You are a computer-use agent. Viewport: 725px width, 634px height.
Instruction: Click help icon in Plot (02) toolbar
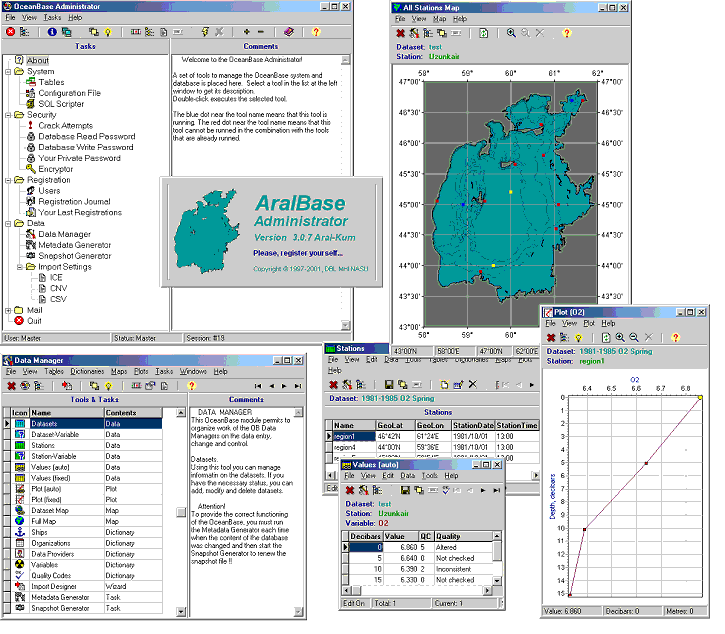(676, 338)
